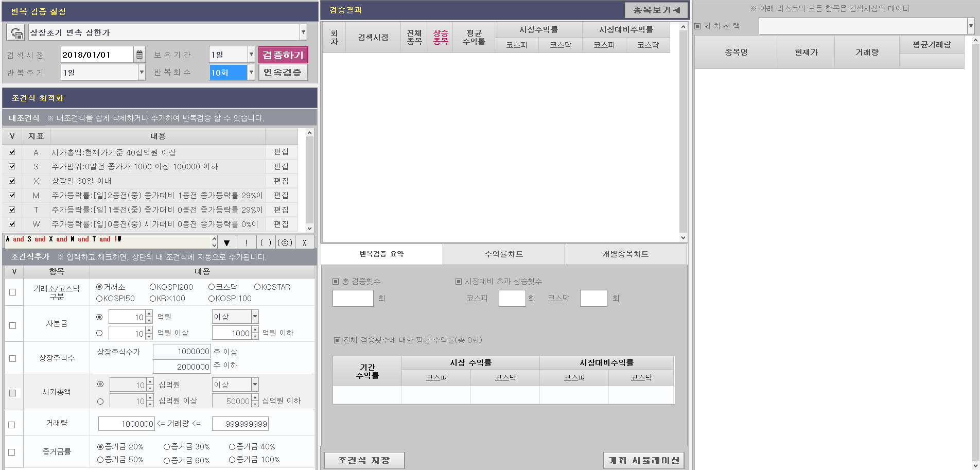980x470 pixels.
Task: Open the 자본금 이상 dropdown
Action: pyautogui.click(x=255, y=317)
